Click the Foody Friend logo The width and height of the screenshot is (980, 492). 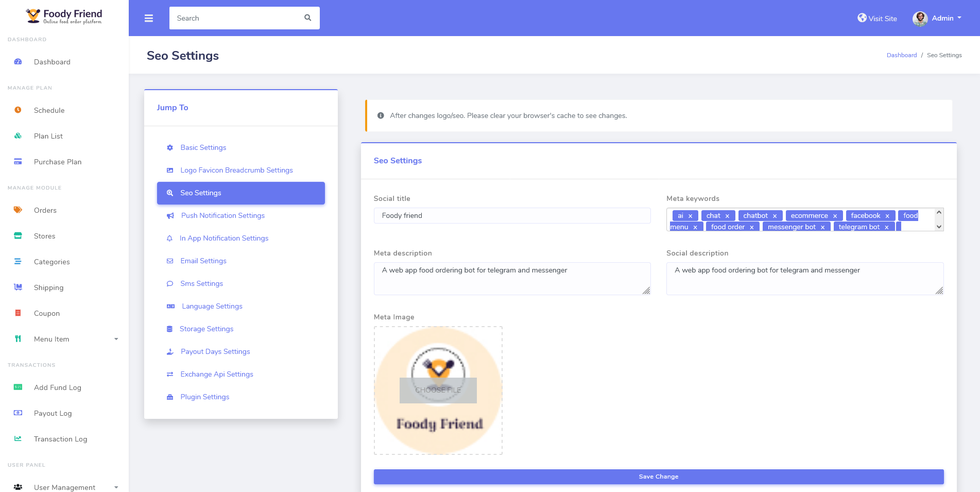[x=64, y=16]
